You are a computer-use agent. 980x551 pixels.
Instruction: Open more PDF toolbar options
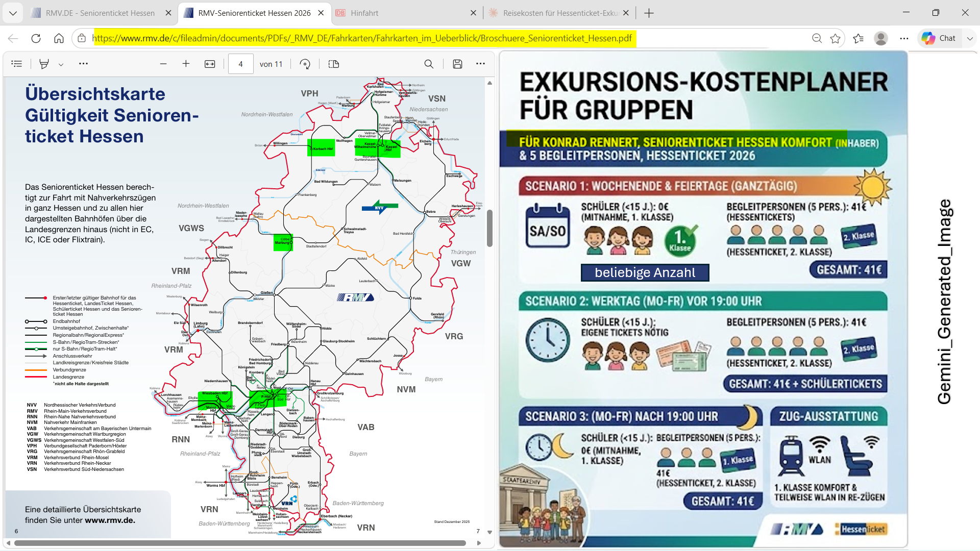[x=480, y=64]
